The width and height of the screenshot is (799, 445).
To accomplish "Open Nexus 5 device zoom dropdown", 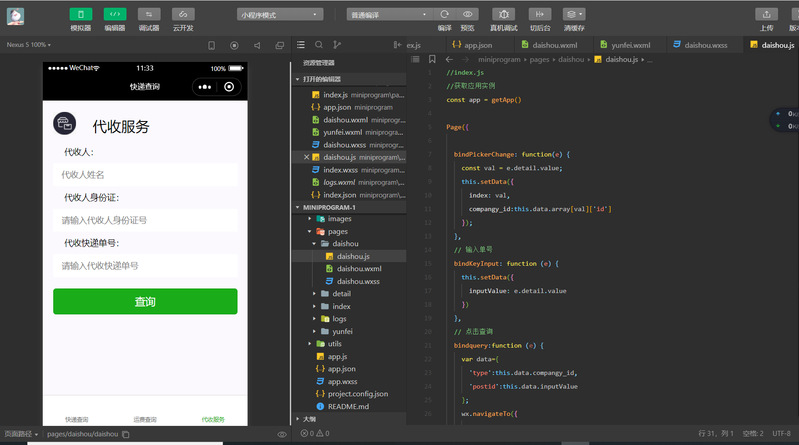I will 29,45.
